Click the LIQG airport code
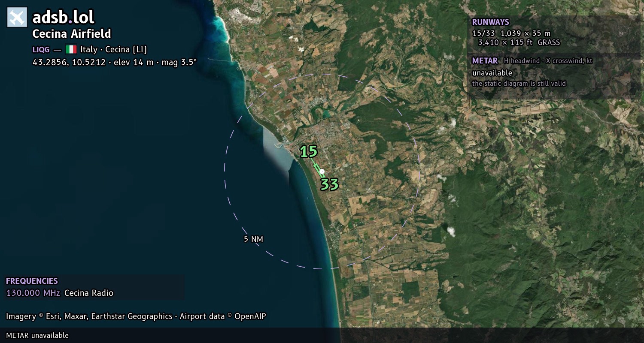 (41, 50)
